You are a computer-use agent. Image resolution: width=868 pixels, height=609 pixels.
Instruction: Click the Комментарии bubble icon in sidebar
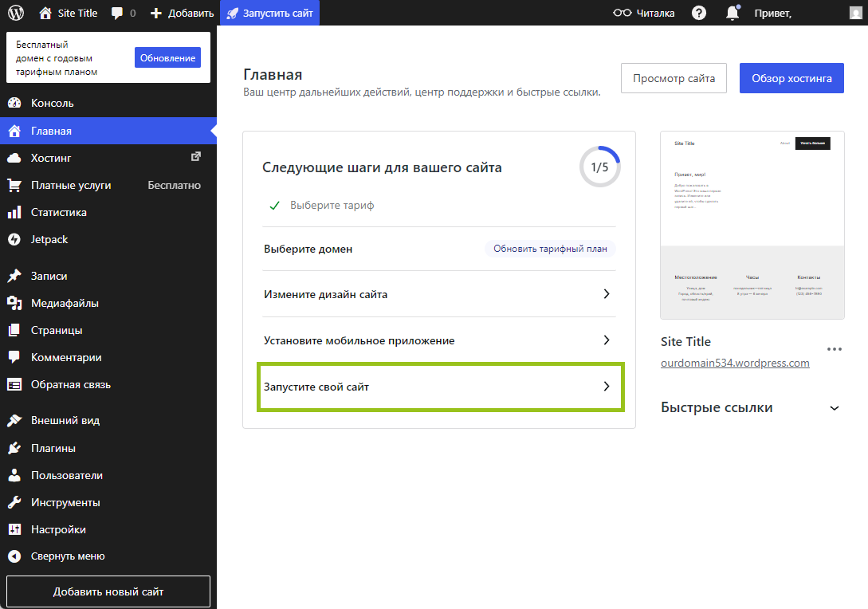pyautogui.click(x=14, y=357)
